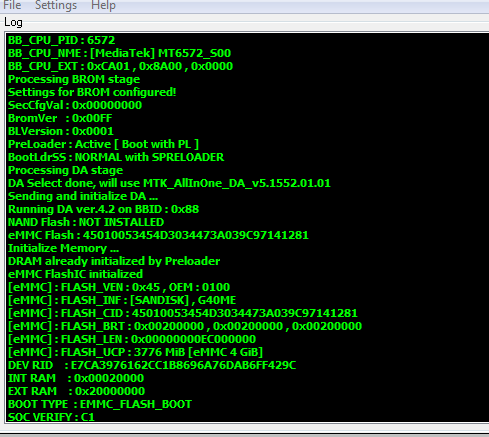Click the PreLoader Active Boot with PL line

click(103, 144)
